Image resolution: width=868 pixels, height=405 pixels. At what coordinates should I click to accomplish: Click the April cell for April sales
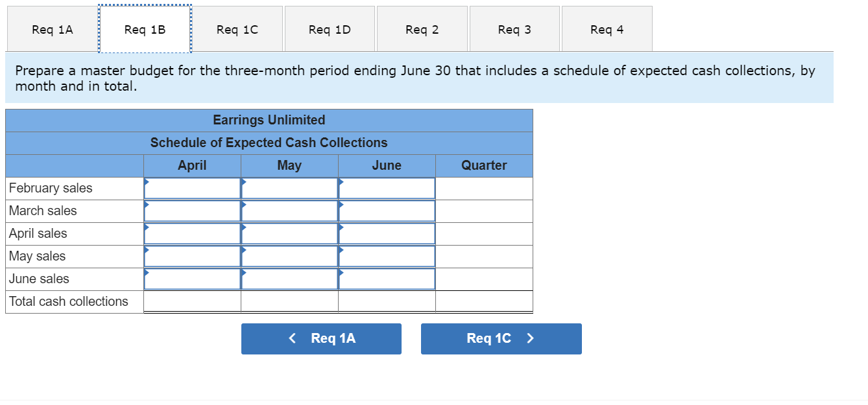click(x=191, y=233)
